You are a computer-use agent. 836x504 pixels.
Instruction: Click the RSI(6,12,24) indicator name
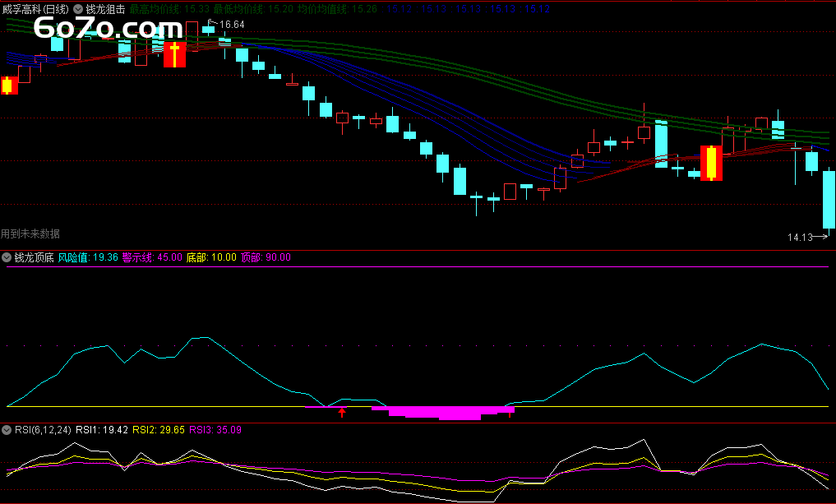coord(43,430)
